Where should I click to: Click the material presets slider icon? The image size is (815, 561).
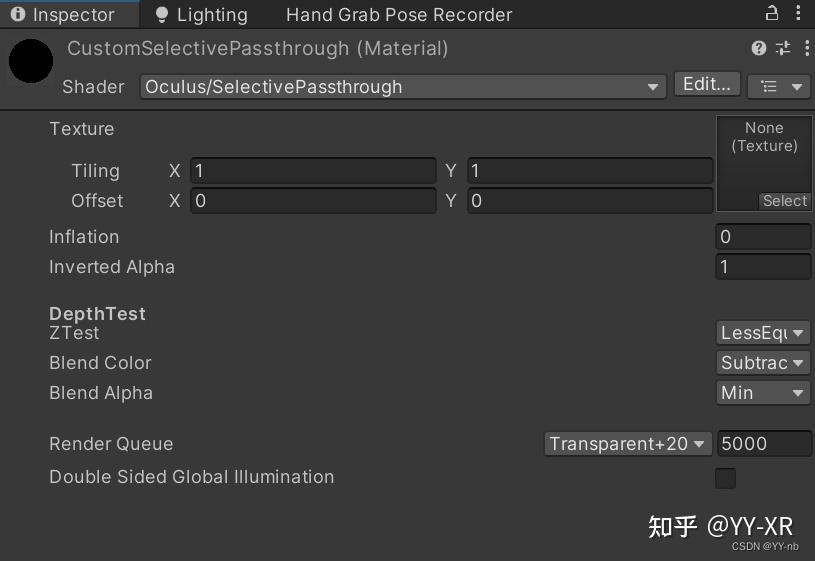point(781,48)
